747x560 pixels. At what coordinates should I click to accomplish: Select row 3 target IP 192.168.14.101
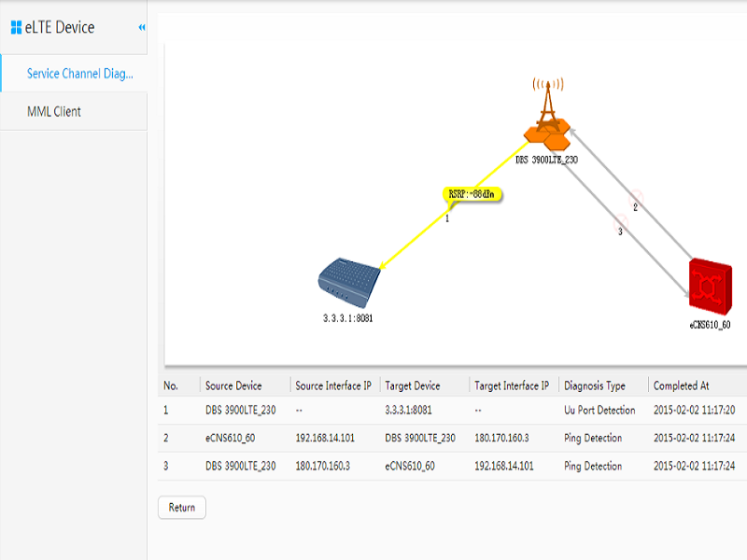tap(504, 466)
